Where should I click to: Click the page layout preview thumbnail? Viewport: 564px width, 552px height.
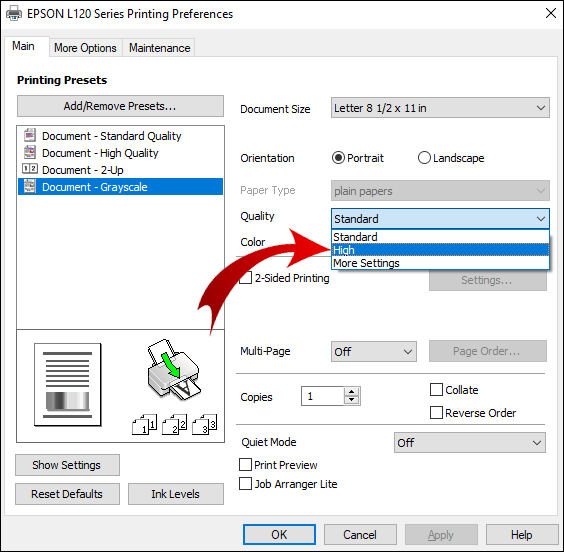point(68,385)
